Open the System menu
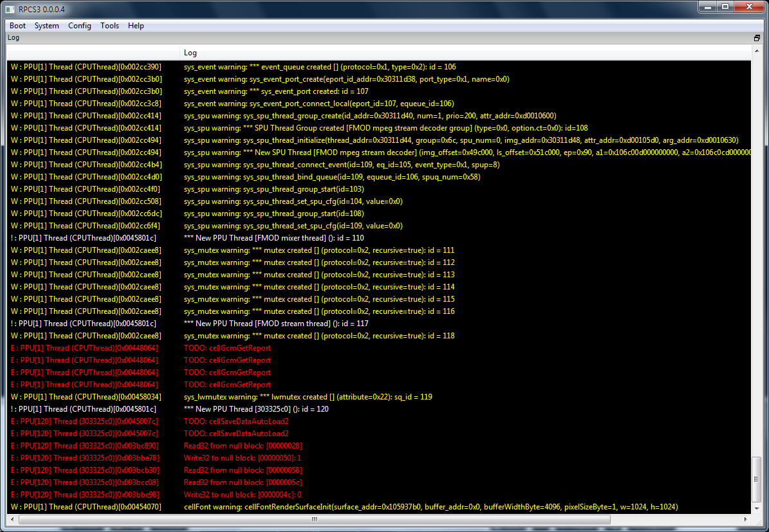 [x=46, y=26]
